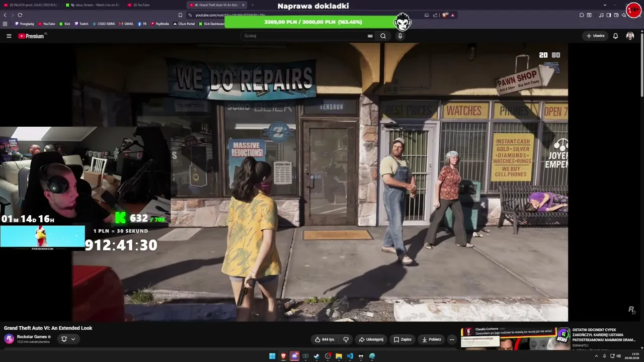Open the YouTube bookmark
Image resolution: width=644 pixels, height=362 pixels.
(47, 24)
